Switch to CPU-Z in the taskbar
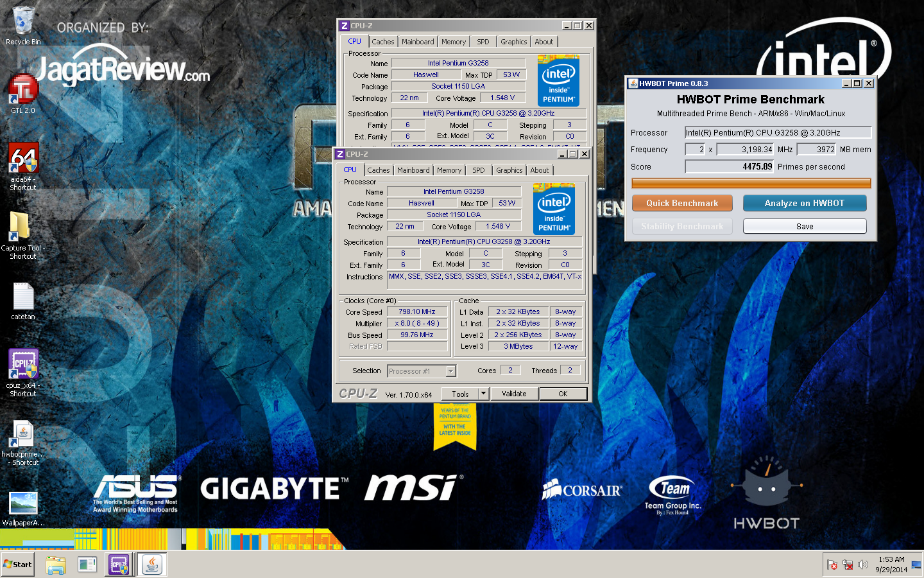This screenshot has height=578, width=924. 119,565
